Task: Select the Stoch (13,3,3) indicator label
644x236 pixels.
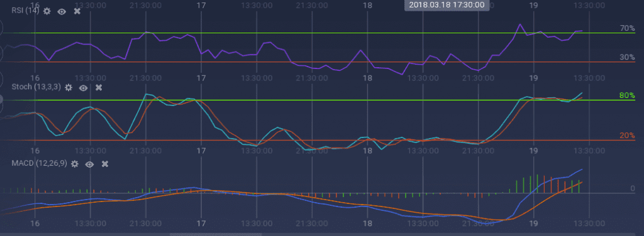Action: click(36, 87)
